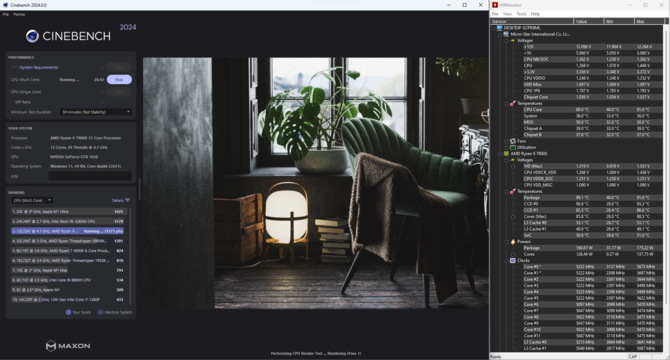Open the System Requirements link
670x360 pixels.
click(39, 67)
